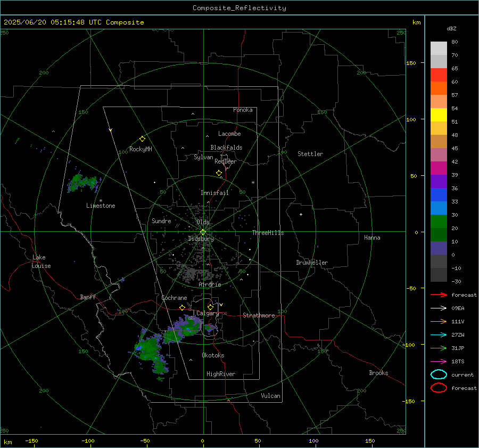The height and width of the screenshot is (448, 479).
Task: Click the Didsbury town label
Action: [x=201, y=239]
